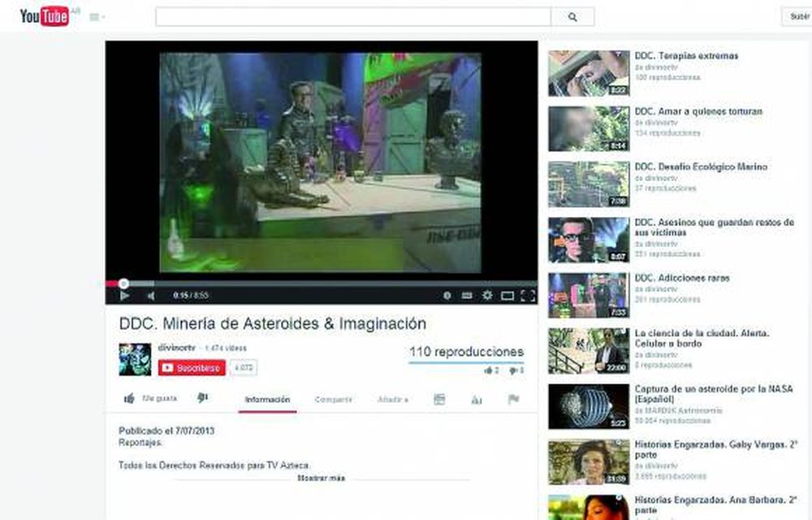Click the thumbs down dislike button
The image size is (812, 520).
pyautogui.click(x=203, y=399)
